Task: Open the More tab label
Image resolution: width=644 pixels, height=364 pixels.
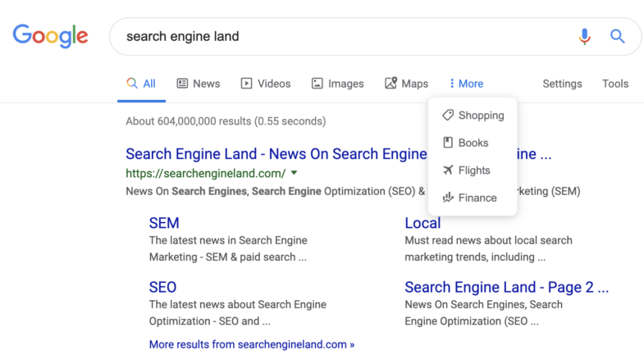Action: click(471, 84)
